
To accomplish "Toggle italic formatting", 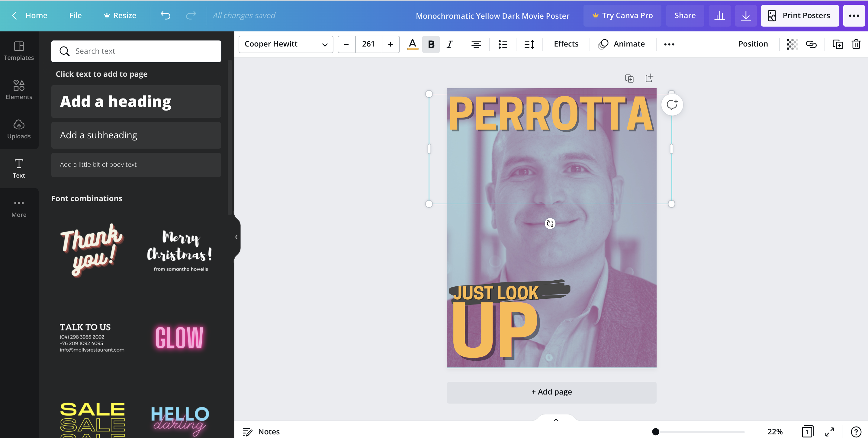I will click(x=449, y=44).
